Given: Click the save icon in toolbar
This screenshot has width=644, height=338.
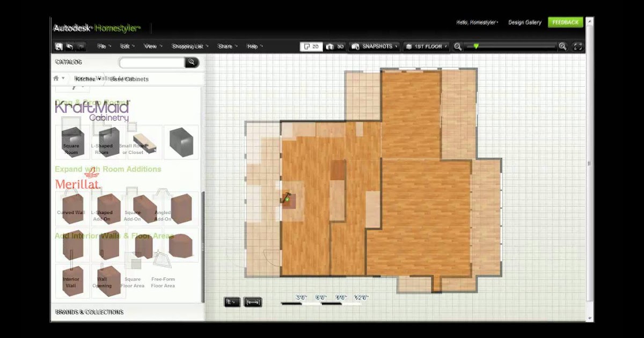Looking at the screenshot, I should pyautogui.click(x=59, y=47).
